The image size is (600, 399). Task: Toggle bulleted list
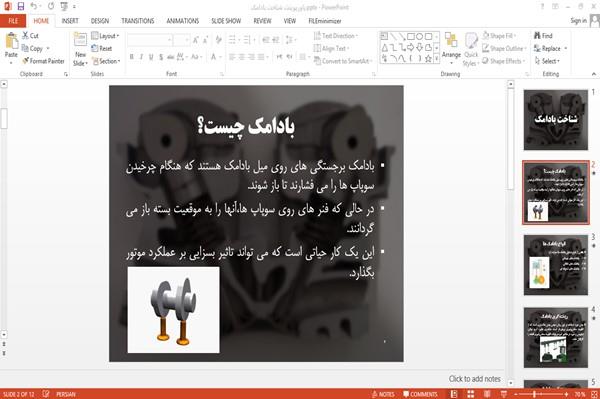[x=232, y=39]
